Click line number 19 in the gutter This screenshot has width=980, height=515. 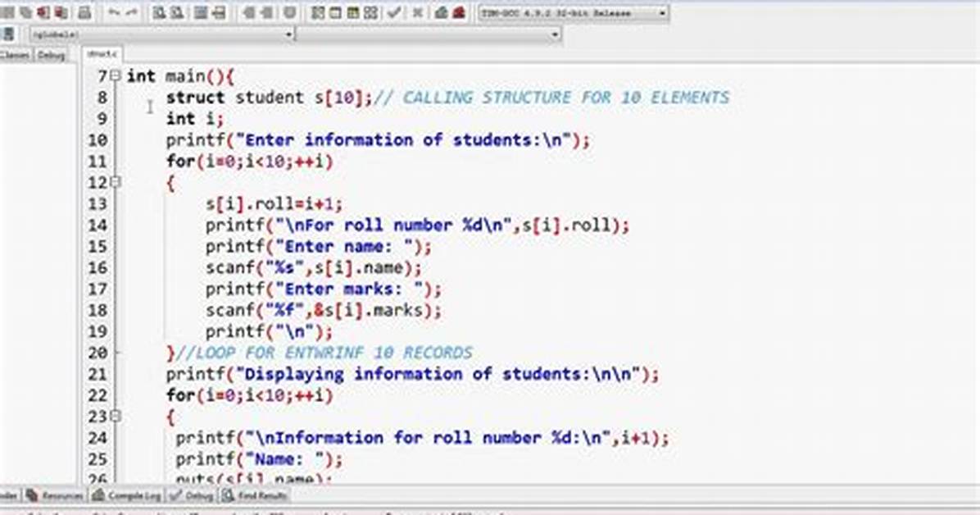[x=98, y=331]
